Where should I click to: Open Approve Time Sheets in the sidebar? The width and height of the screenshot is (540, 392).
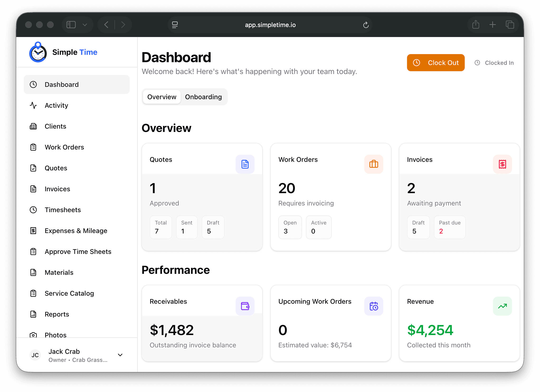(77, 252)
